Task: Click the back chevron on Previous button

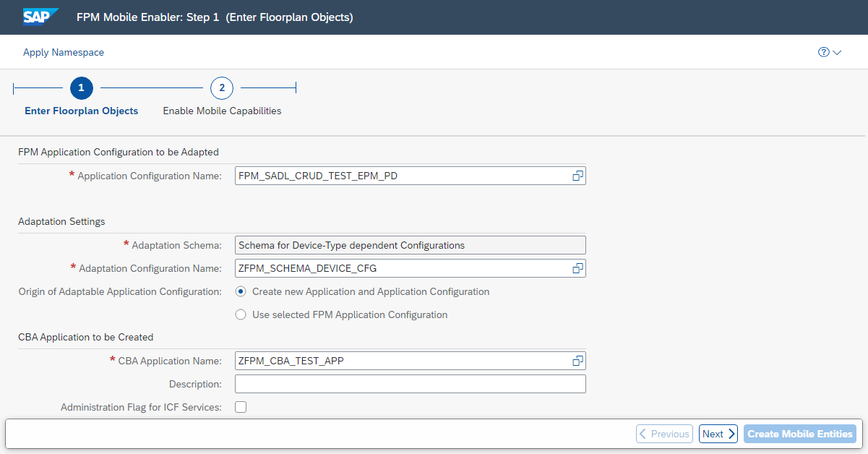Action: 643,434
